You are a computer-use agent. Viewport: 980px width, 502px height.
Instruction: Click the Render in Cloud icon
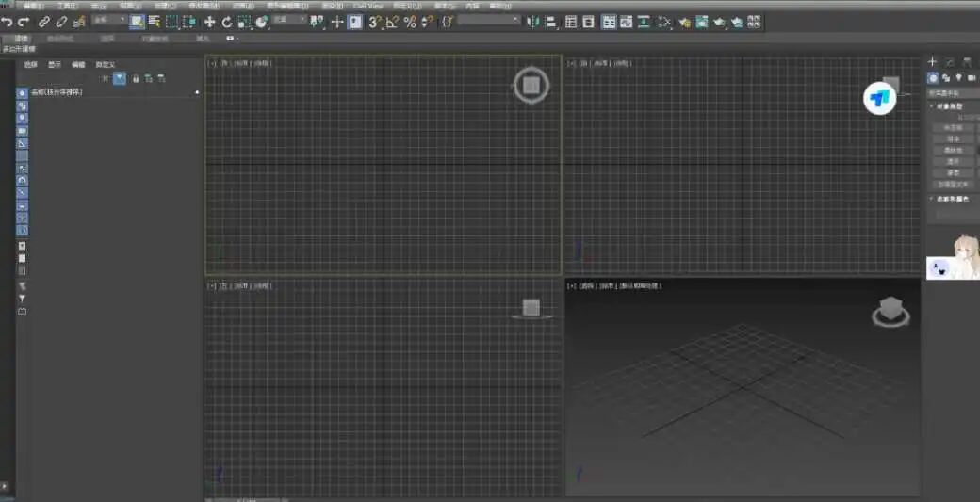click(x=737, y=23)
